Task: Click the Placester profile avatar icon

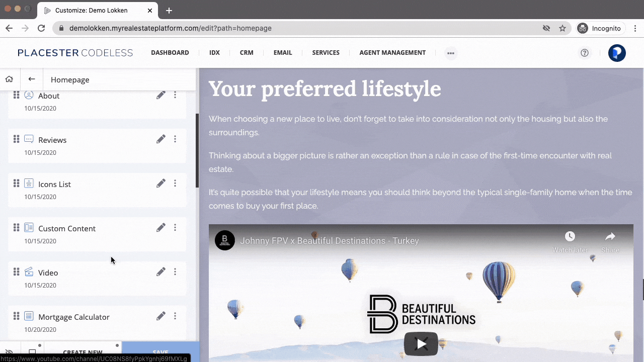Action: click(617, 53)
